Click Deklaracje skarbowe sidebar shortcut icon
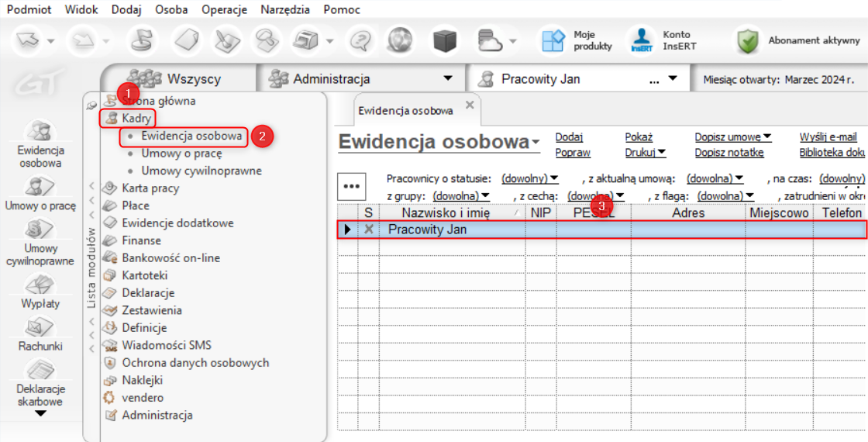The height and width of the screenshot is (442, 868). coord(41,370)
